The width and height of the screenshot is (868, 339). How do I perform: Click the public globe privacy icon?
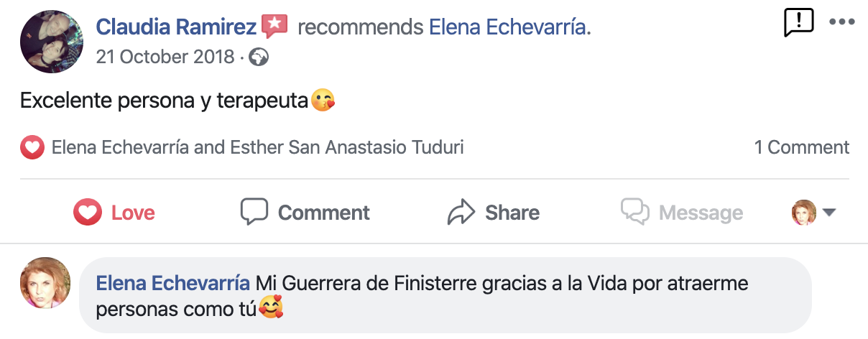[259, 57]
